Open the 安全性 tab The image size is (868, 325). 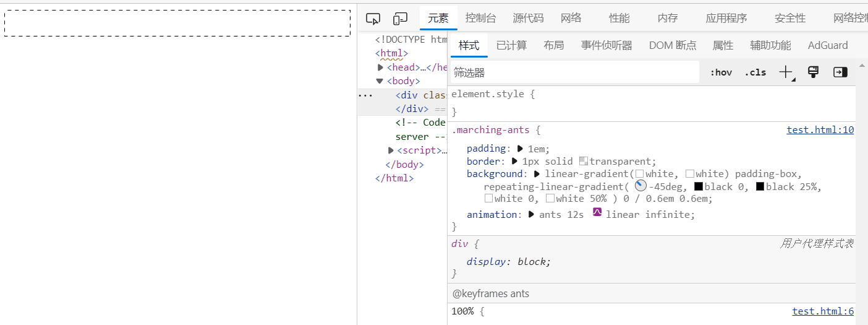tap(790, 18)
